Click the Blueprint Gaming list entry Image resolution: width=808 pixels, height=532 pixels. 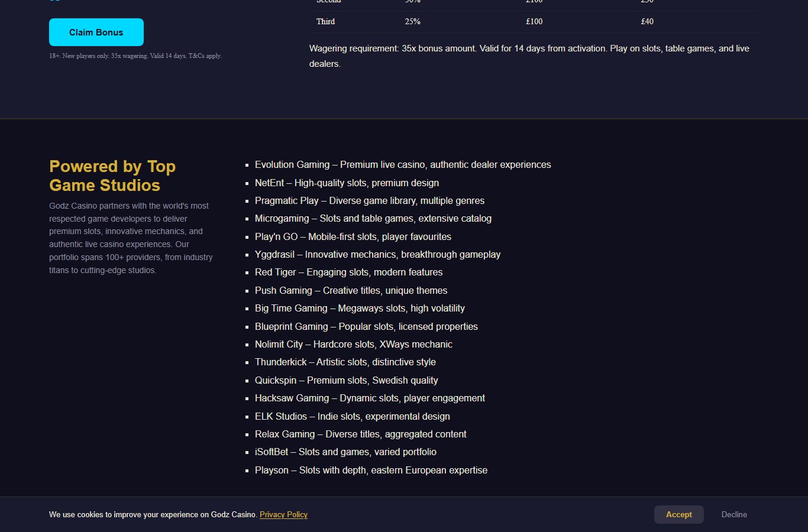click(366, 326)
